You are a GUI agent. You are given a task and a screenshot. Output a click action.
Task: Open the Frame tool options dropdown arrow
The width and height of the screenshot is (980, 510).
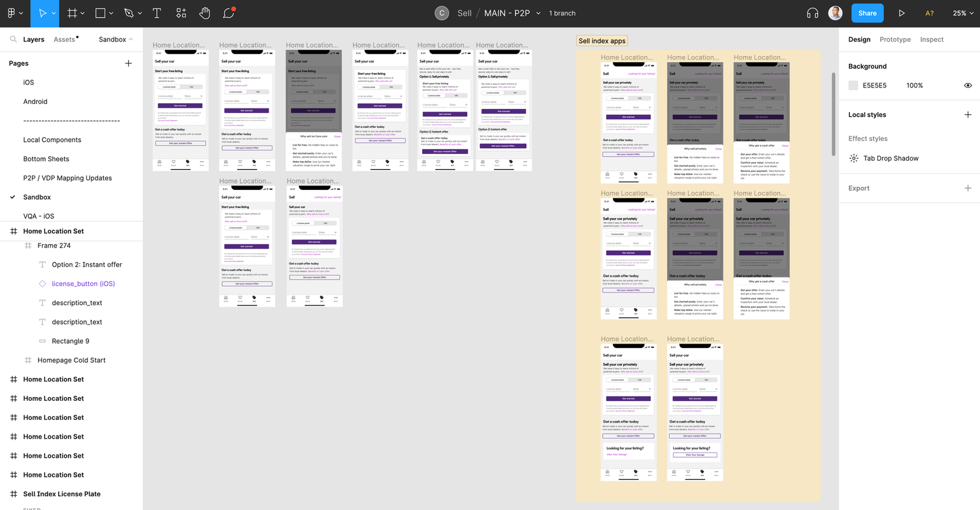point(84,13)
